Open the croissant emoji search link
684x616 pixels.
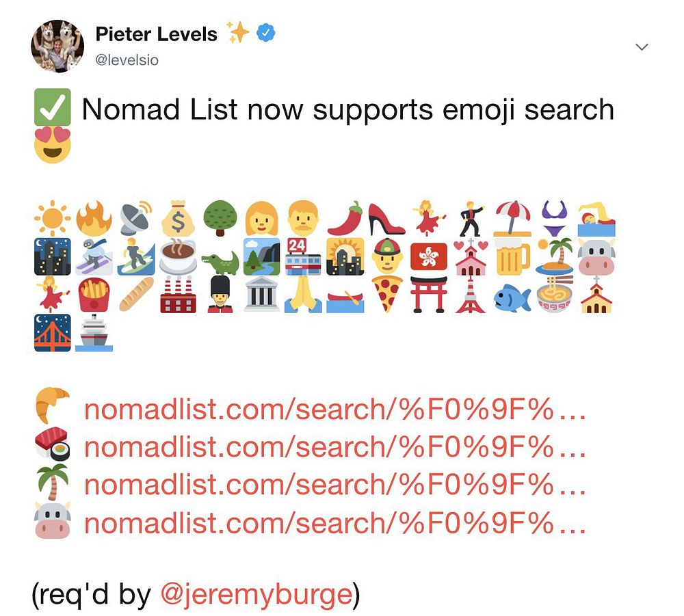point(334,409)
